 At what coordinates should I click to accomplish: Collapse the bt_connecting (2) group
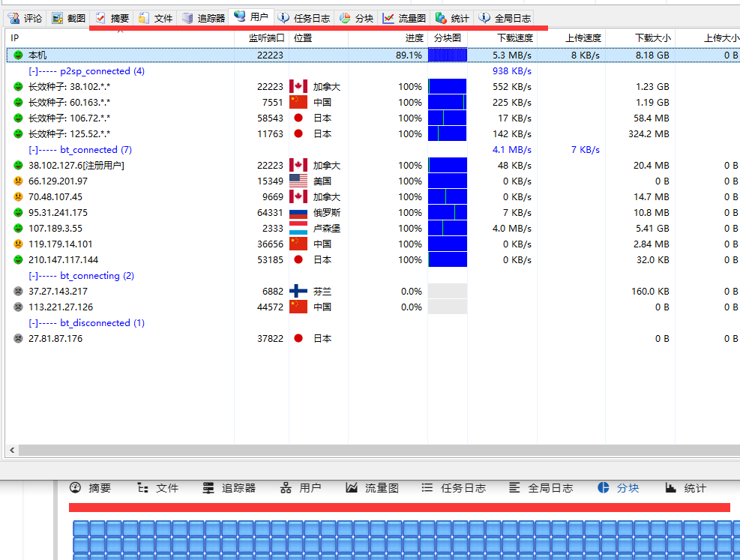pos(34,276)
